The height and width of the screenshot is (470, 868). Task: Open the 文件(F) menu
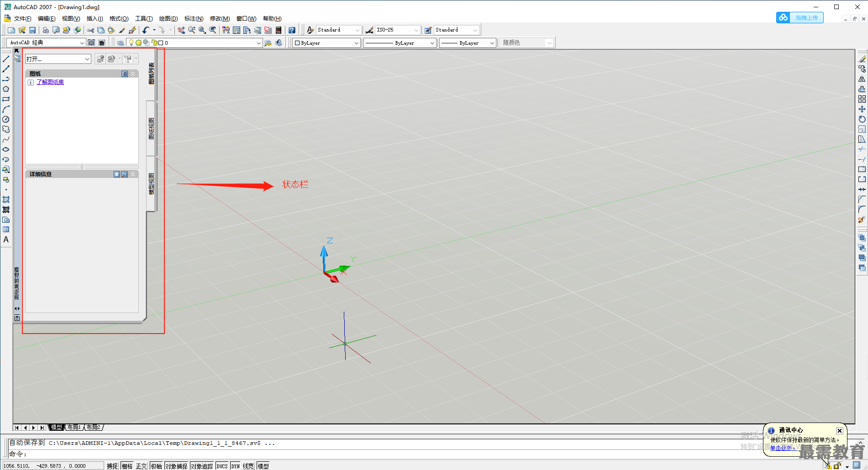pos(22,19)
